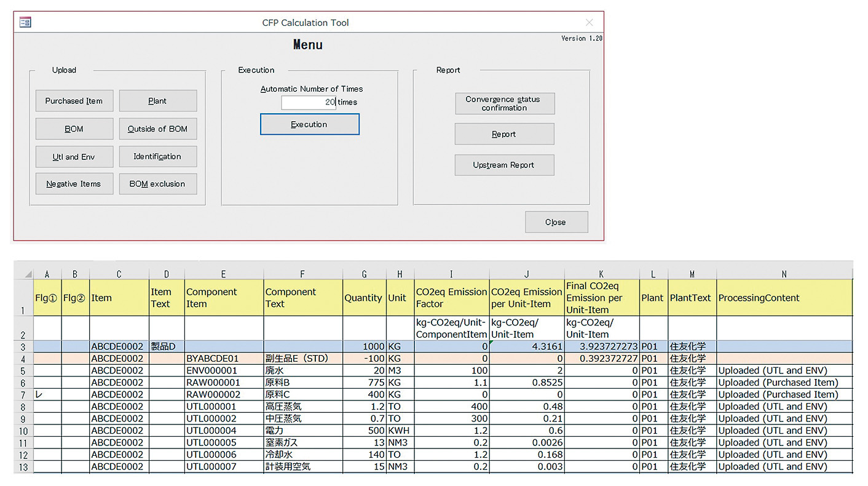This screenshot has height=486, width=868.
Task: Select row header 3 in spreadsheet
Action: pyautogui.click(x=23, y=346)
